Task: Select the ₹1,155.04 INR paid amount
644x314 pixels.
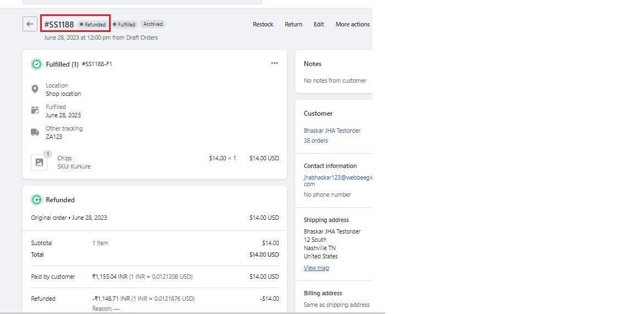Action: pyautogui.click(x=110, y=277)
